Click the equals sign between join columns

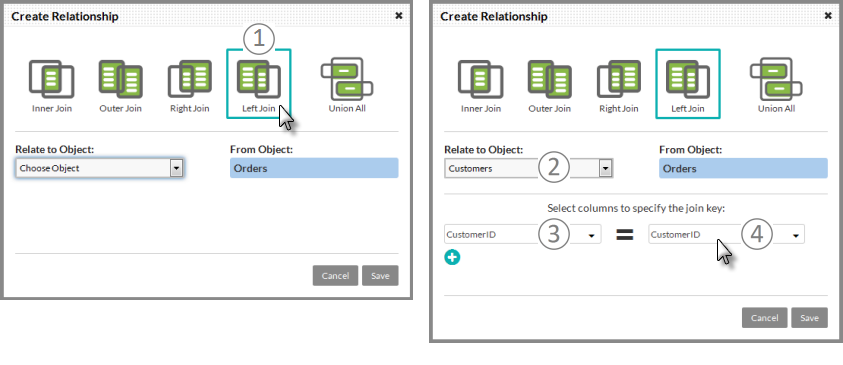click(x=625, y=235)
